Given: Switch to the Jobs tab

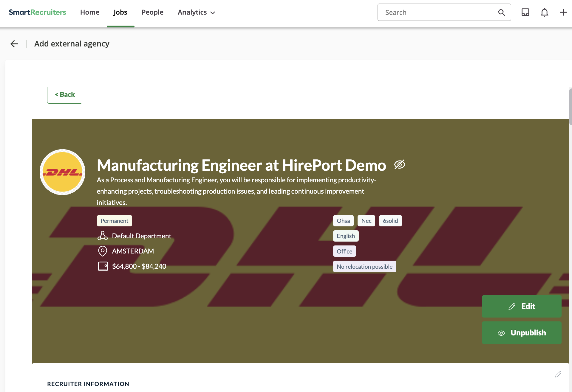Looking at the screenshot, I should (120, 12).
